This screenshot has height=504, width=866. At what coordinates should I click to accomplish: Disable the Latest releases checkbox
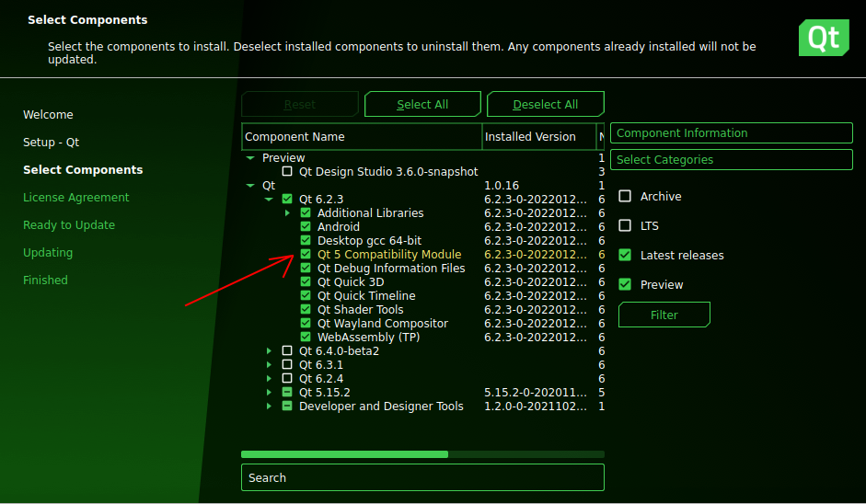(625, 255)
